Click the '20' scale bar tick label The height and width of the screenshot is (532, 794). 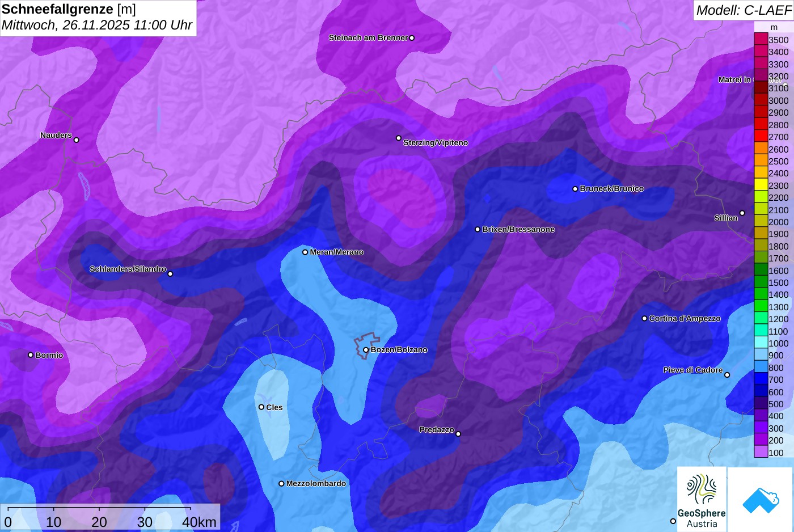(x=99, y=522)
